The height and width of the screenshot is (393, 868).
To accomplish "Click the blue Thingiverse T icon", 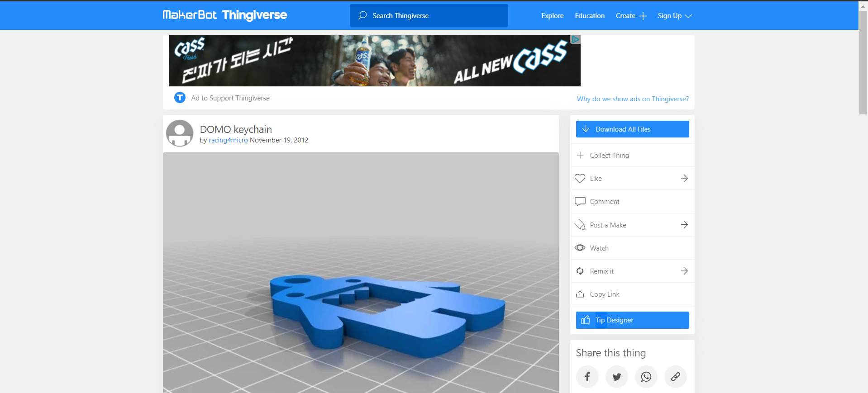I will click(180, 98).
